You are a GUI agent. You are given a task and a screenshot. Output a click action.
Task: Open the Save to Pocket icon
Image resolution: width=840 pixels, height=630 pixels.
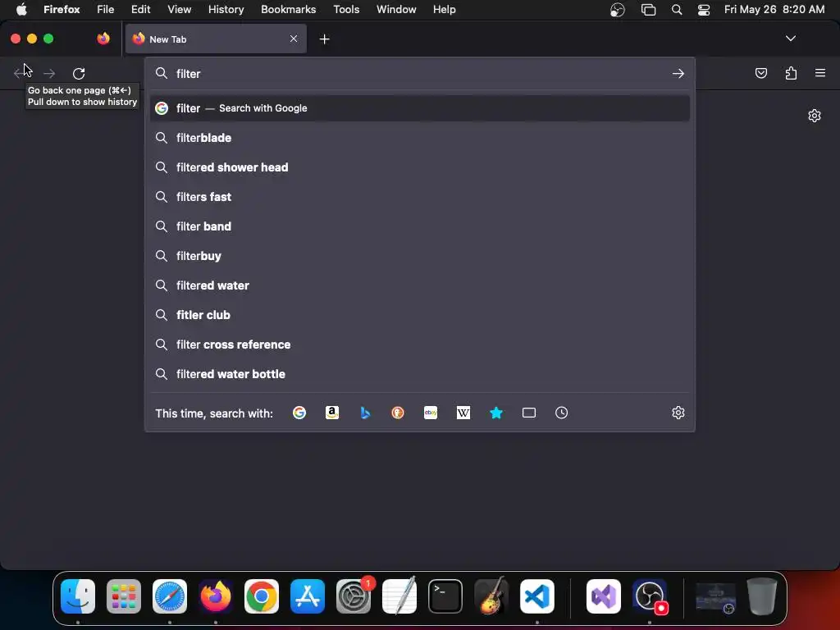coord(760,73)
